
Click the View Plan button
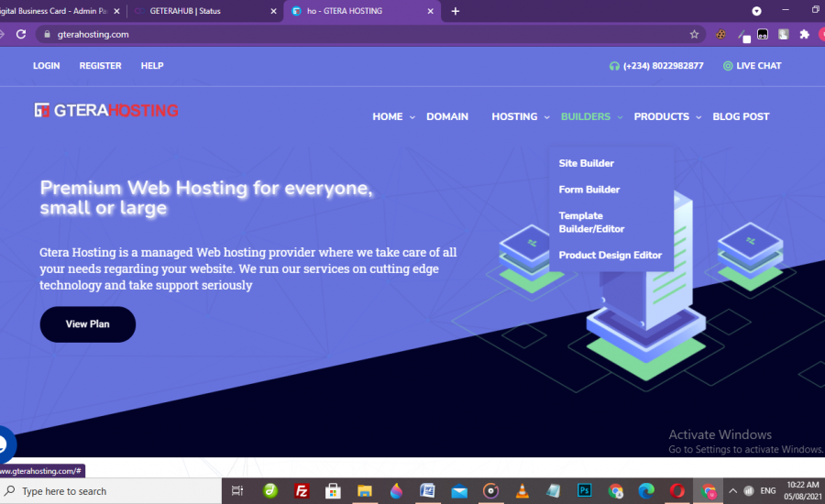[x=88, y=324]
